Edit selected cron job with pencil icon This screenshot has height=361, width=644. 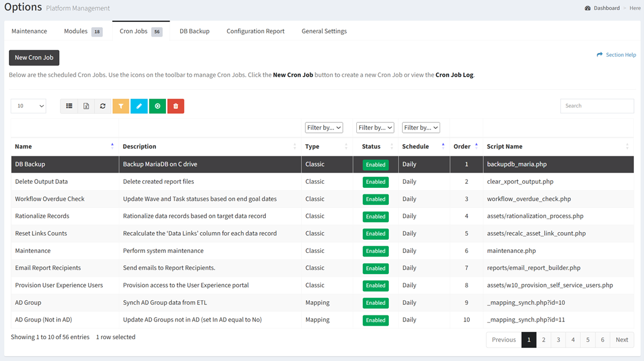(139, 106)
